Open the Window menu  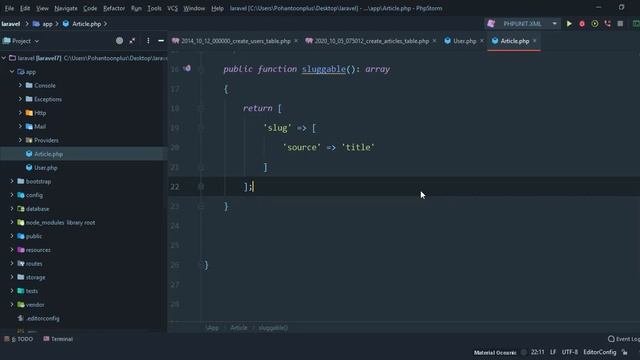click(x=194, y=8)
